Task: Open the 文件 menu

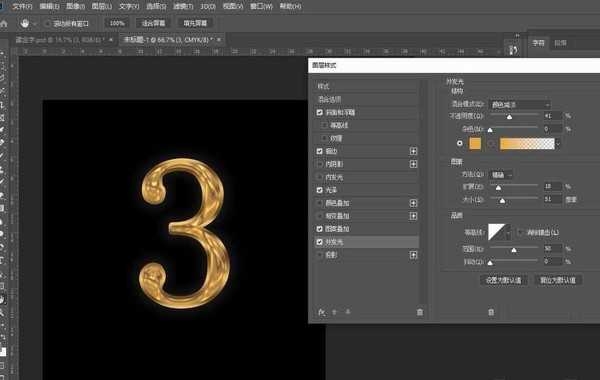Action: pyautogui.click(x=22, y=7)
